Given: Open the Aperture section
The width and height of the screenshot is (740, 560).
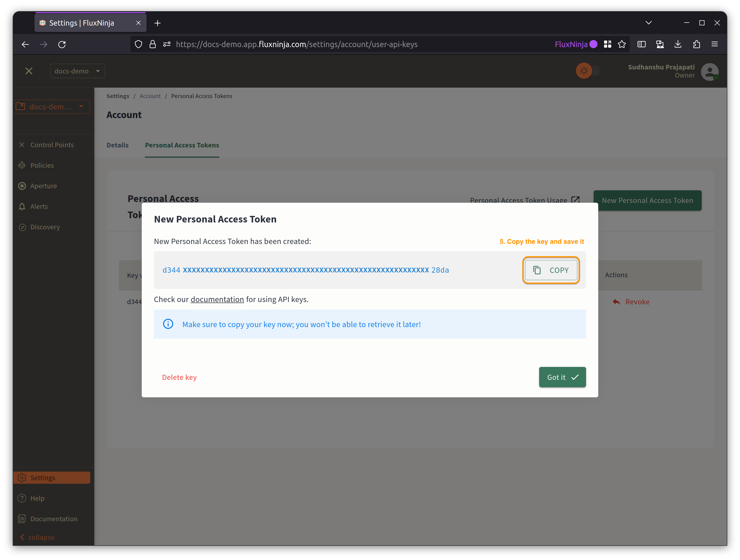Looking at the screenshot, I should 44,185.
